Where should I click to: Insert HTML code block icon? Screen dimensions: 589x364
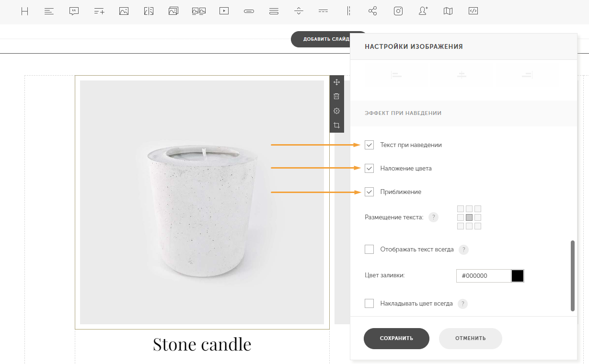click(x=473, y=11)
